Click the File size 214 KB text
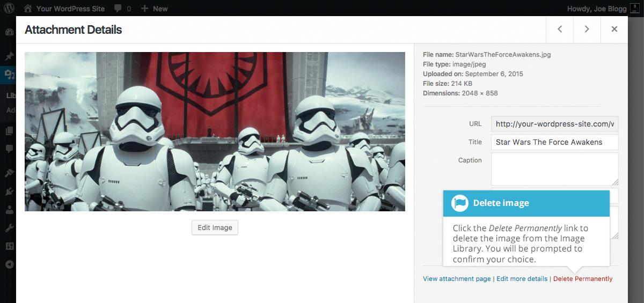 point(448,84)
